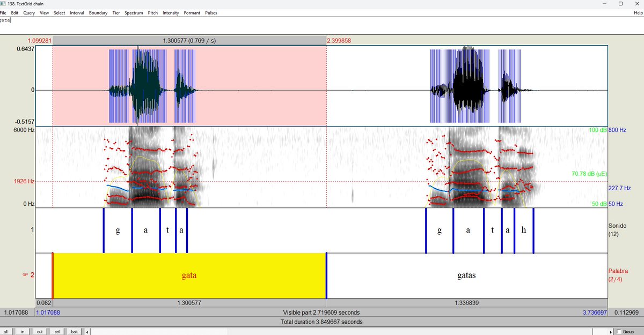Click the selection start time 1.099281

pyautogui.click(x=40, y=40)
